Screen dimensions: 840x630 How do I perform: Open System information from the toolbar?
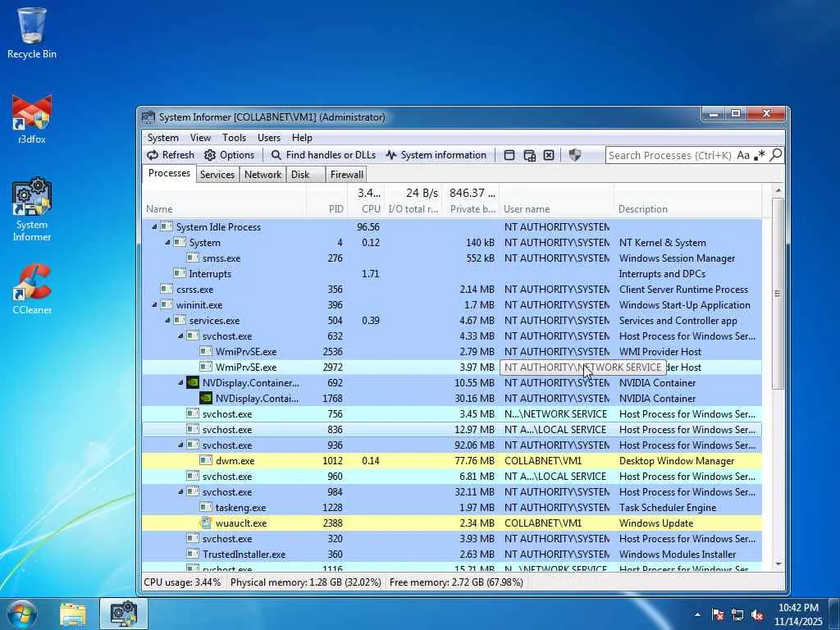coord(436,155)
